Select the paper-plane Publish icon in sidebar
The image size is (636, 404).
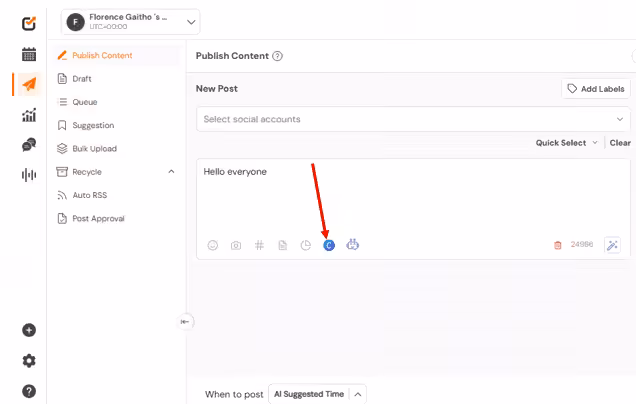29,84
